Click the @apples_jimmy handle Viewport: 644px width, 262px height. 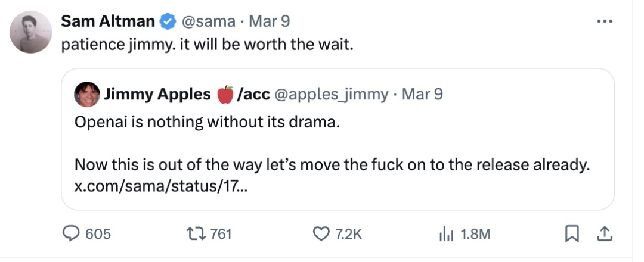coord(330,94)
